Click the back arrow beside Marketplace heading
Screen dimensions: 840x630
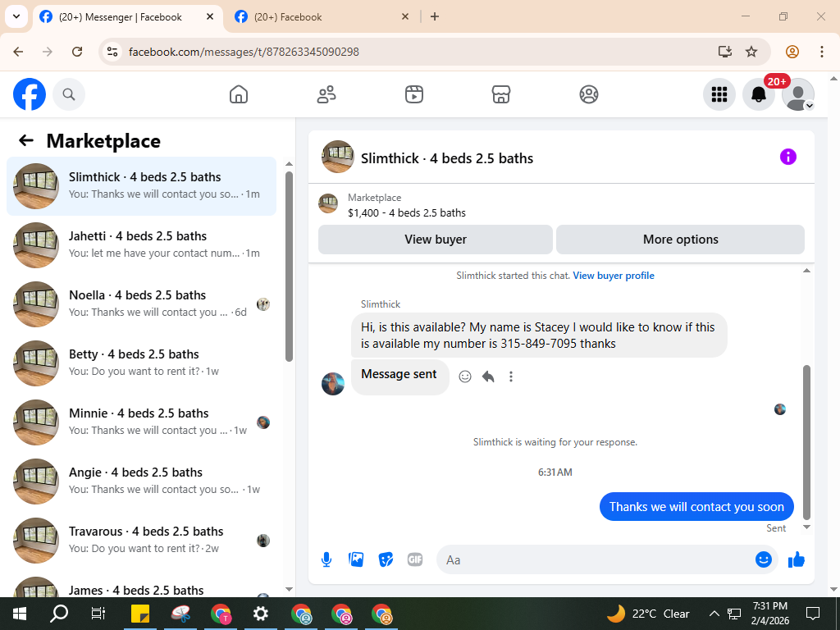(x=25, y=141)
